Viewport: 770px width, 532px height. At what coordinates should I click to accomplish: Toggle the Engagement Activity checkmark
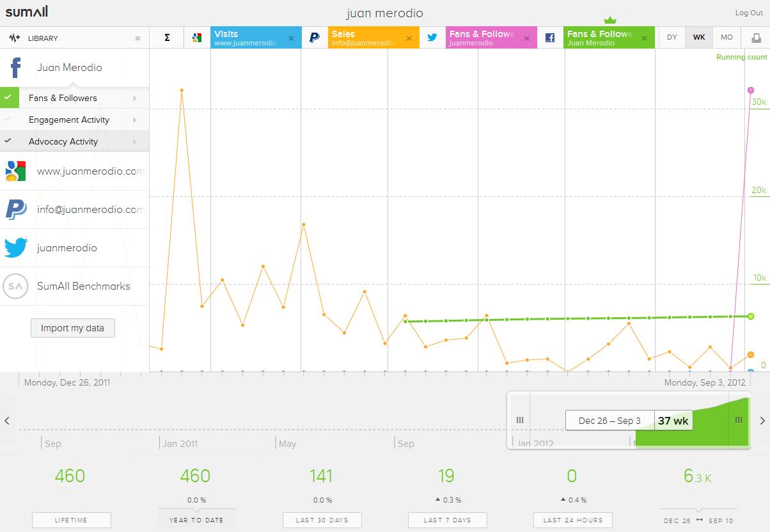point(8,120)
